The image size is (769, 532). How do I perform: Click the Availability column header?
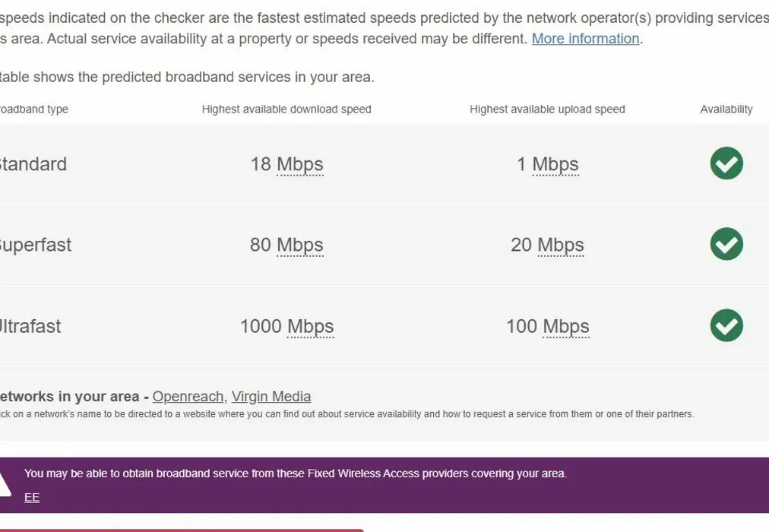pyautogui.click(x=726, y=109)
